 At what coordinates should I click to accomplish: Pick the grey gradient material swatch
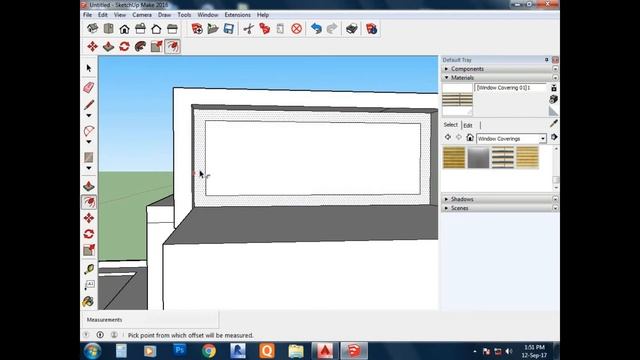tap(478, 158)
